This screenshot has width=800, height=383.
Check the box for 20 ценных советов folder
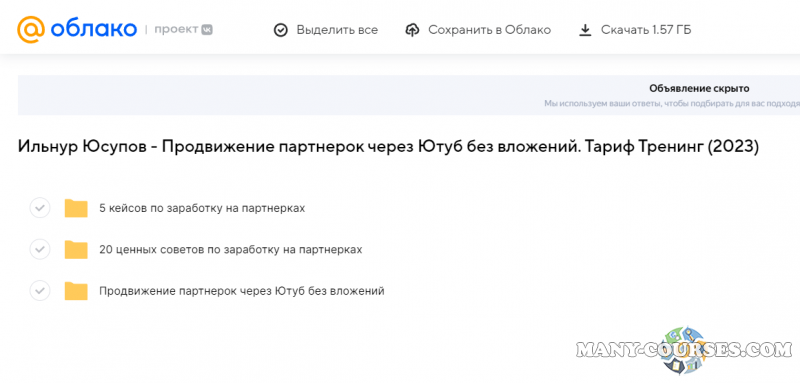[x=40, y=249]
